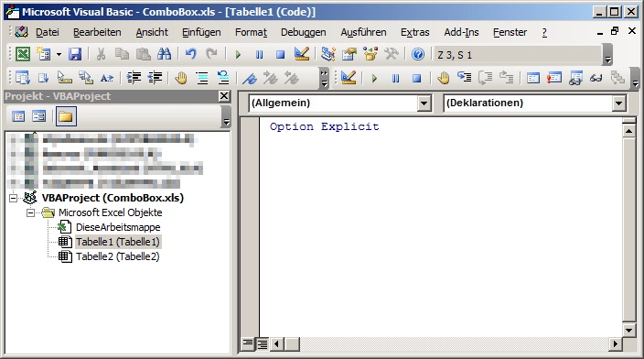Open the Datei menu
Image resolution: width=644 pixels, height=359 pixels.
click(x=48, y=32)
